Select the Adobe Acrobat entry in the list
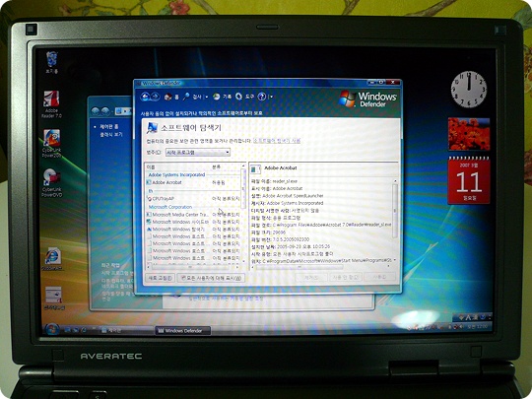Image resolution: width=532 pixels, height=399 pixels. coord(193,182)
